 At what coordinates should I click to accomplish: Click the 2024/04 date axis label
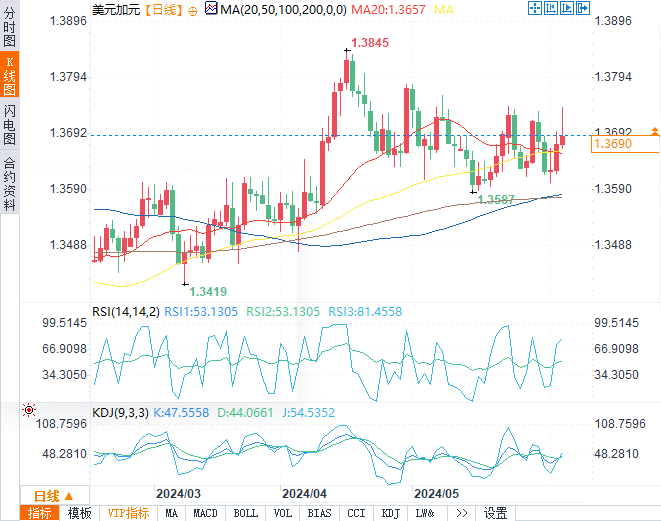point(304,494)
